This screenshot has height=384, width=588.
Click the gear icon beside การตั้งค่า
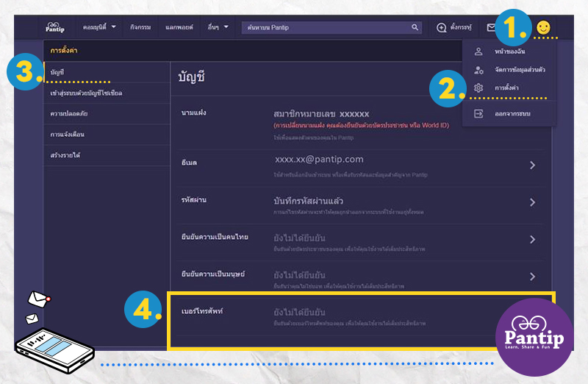(x=478, y=88)
